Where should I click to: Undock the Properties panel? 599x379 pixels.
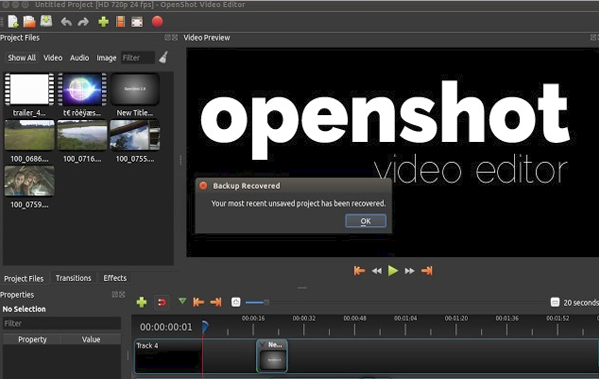click(115, 294)
